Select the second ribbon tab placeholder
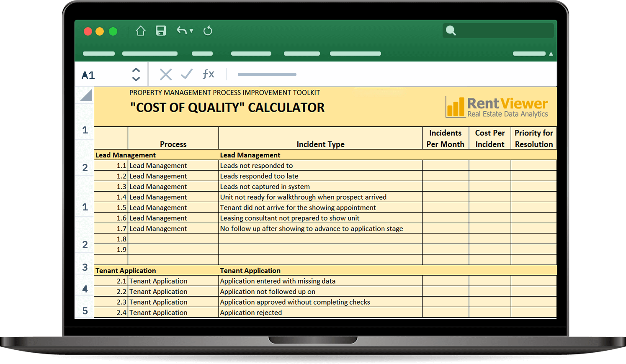This screenshot has height=364, width=626. pyautogui.click(x=149, y=54)
